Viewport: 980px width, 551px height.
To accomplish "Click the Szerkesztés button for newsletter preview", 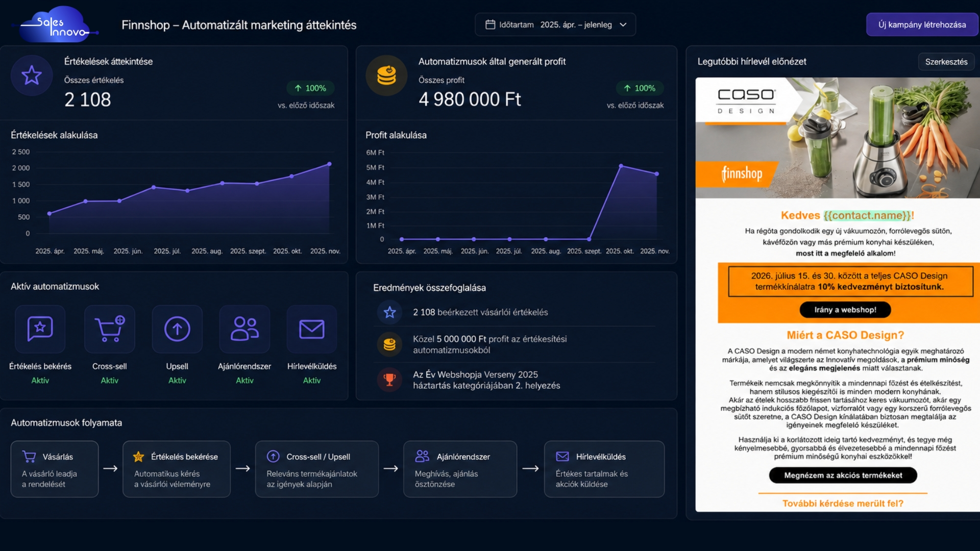I will 946,62.
